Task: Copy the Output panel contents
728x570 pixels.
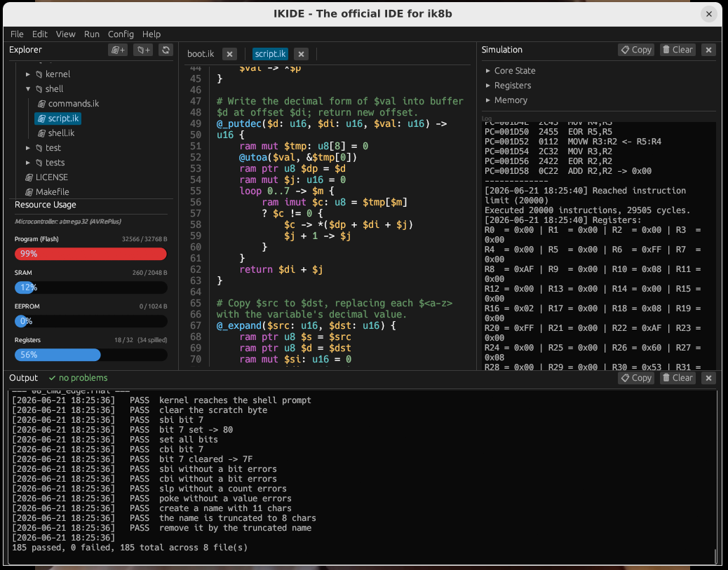Action: point(636,378)
